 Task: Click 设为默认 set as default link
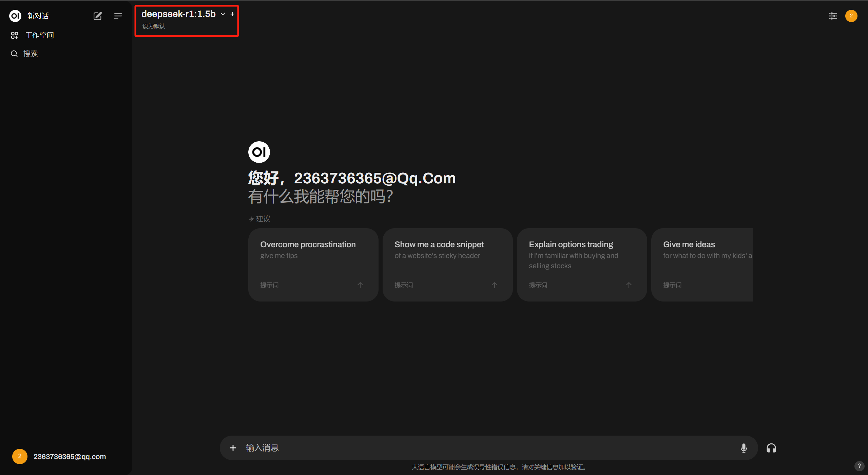coord(154,26)
